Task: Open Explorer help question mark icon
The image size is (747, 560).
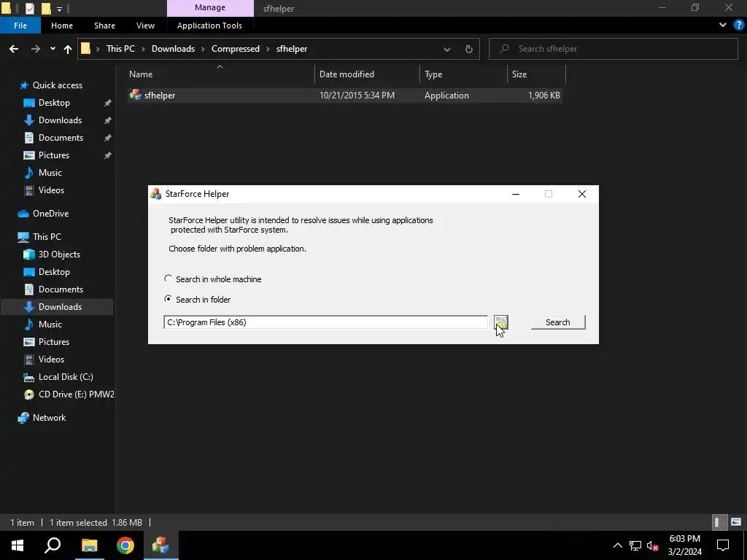Action: [x=739, y=26]
